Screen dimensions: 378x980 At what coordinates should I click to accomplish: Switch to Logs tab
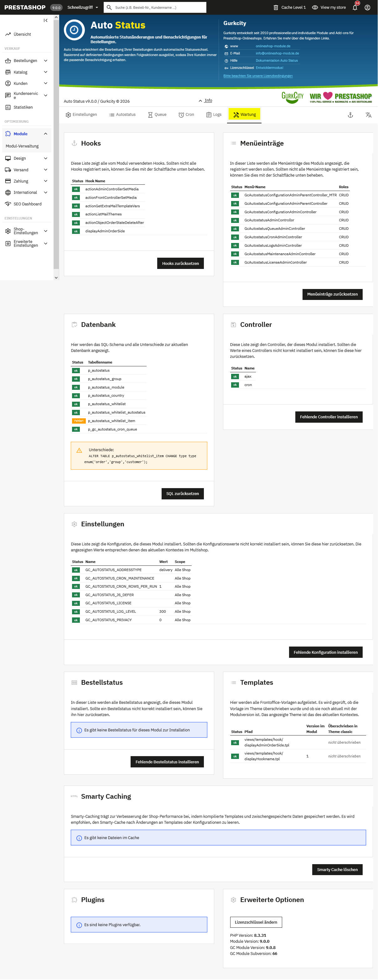(x=214, y=115)
